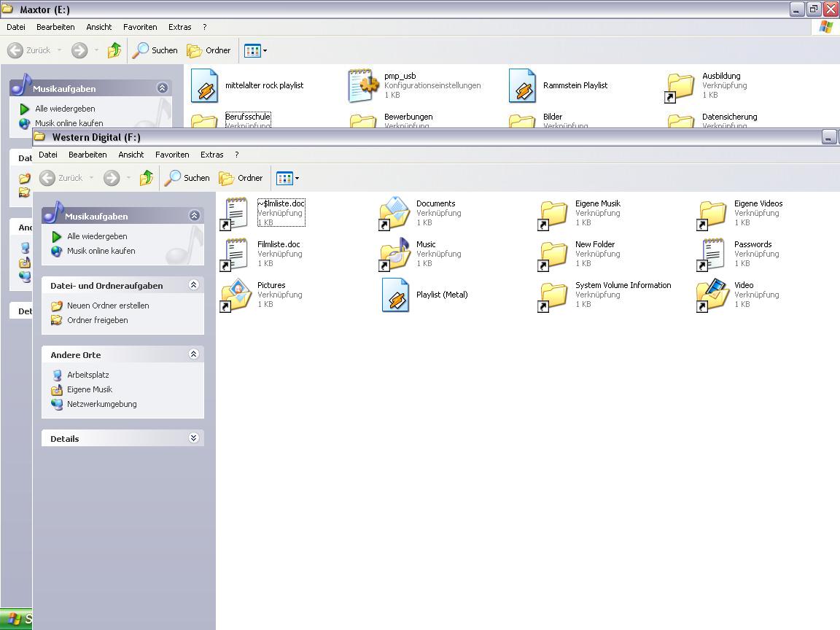Select the New Folder shortcut icon
This screenshot has width=840, height=630.
click(x=552, y=254)
